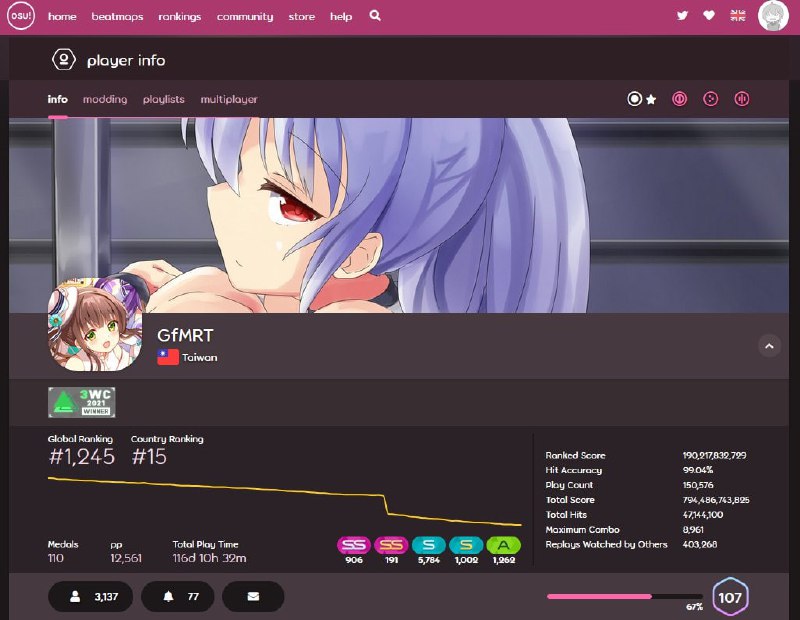Screen dimensions: 800x620
Task: Click the level progress bar at 67%
Action: tap(624, 596)
